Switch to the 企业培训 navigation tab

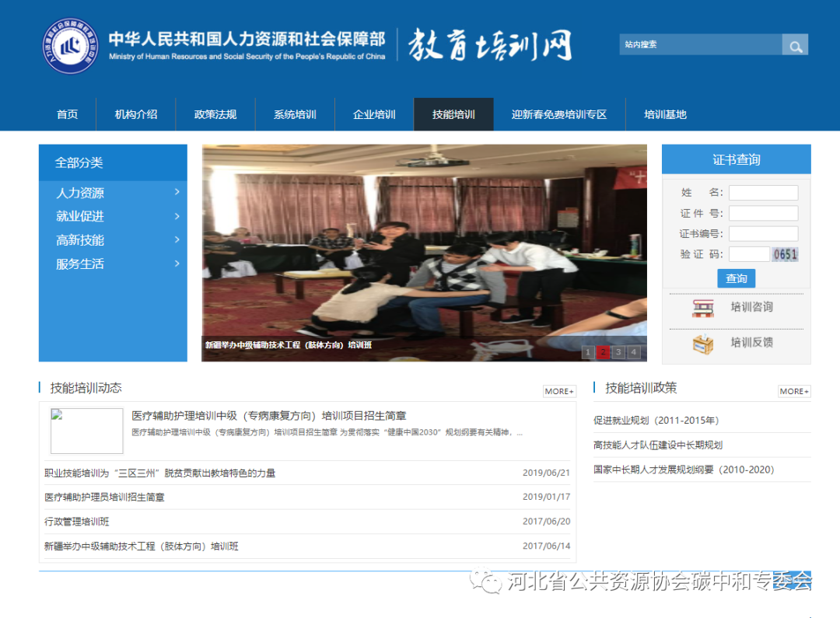point(374,114)
